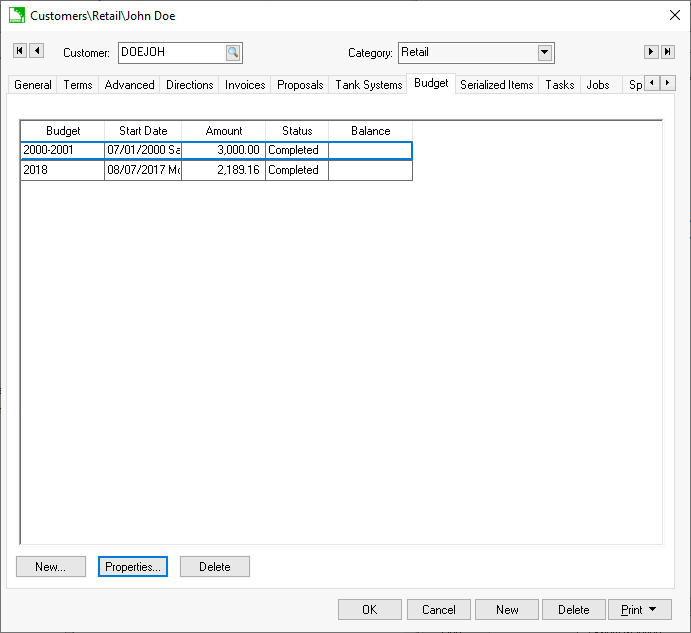Go to the previous customer record
Screen dimensions: 691x633
(37, 51)
